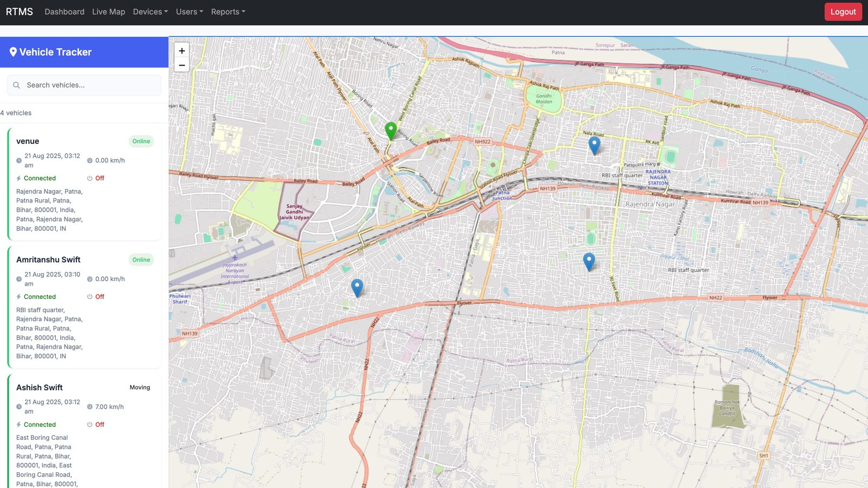Viewport: 868px width, 488px height.
Task: Click the location pin icon in Vehicle Tracker header
Action: point(13,52)
